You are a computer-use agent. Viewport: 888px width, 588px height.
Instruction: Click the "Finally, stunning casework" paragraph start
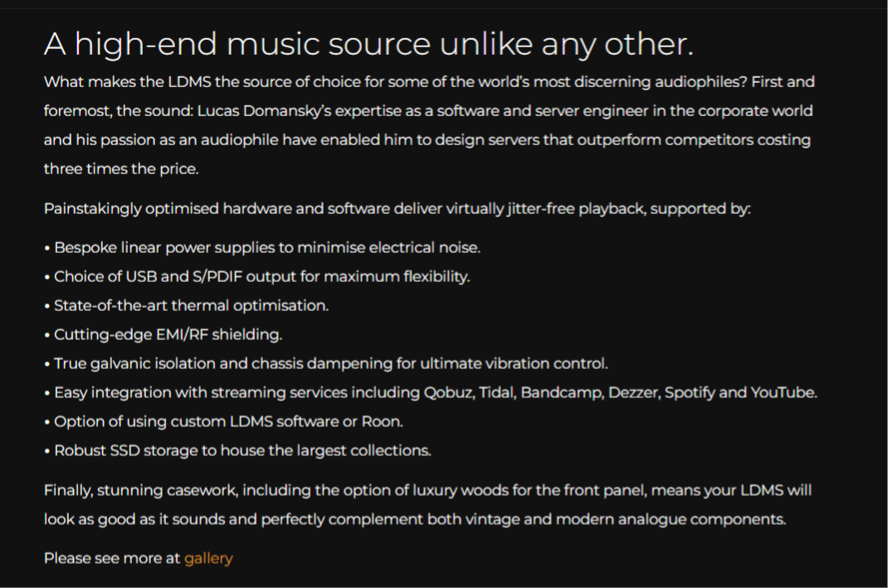click(141, 490)
